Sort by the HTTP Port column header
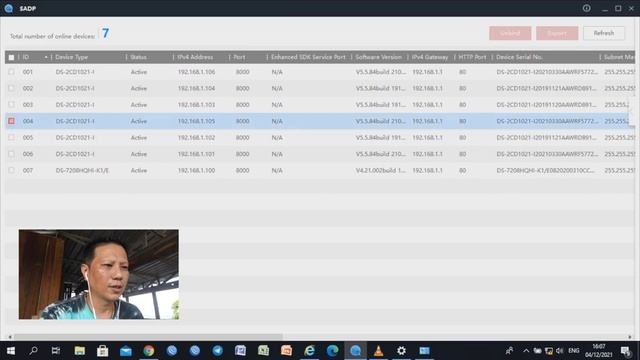Viewport: 640px width, 360px height. click(x=472, y=57)
